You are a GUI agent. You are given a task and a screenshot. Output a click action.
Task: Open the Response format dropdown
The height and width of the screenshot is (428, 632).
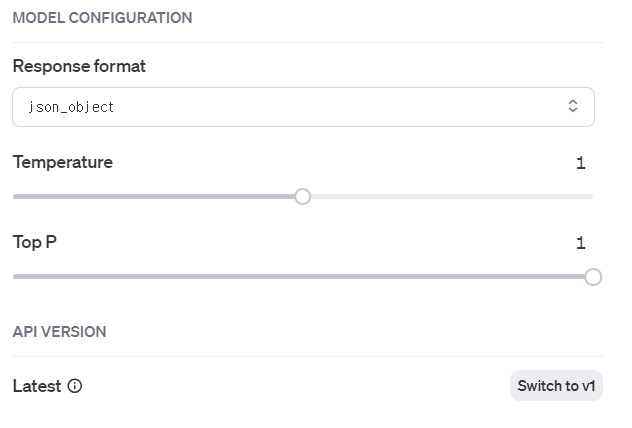tap(303, 106)
